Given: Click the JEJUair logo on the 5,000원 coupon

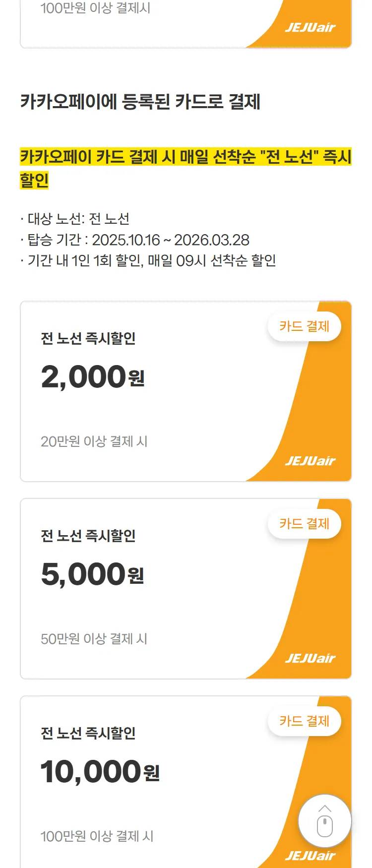Looking at the screenshot, I should [310, 659].
